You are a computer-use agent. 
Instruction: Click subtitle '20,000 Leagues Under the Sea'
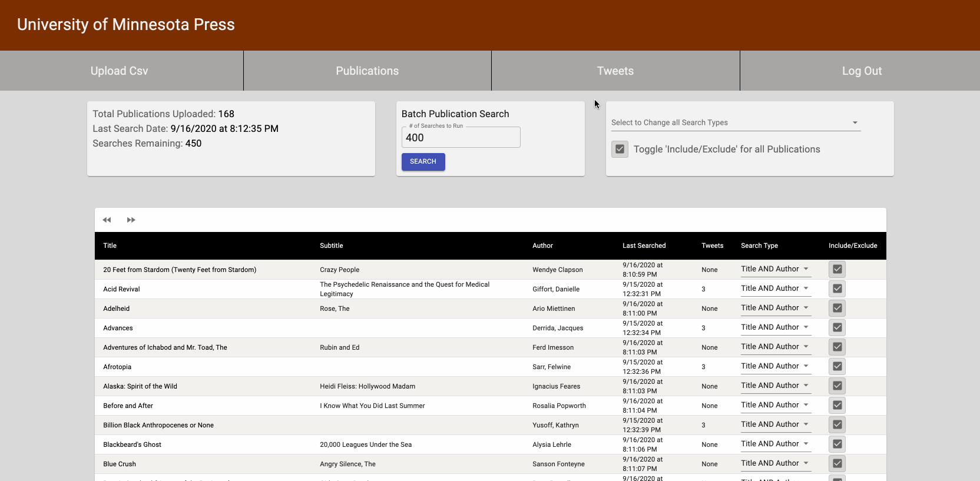pyautogui.click(x=366, y=444)
